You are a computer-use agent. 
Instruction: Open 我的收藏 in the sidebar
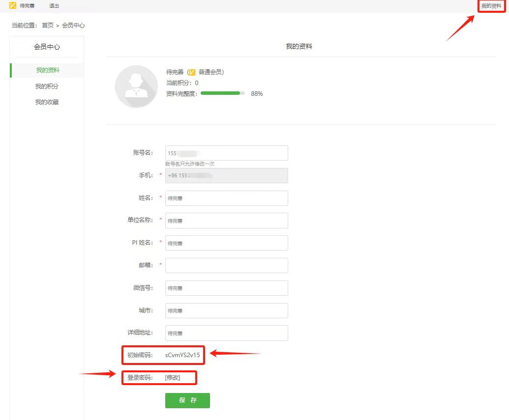click(47, 102)
